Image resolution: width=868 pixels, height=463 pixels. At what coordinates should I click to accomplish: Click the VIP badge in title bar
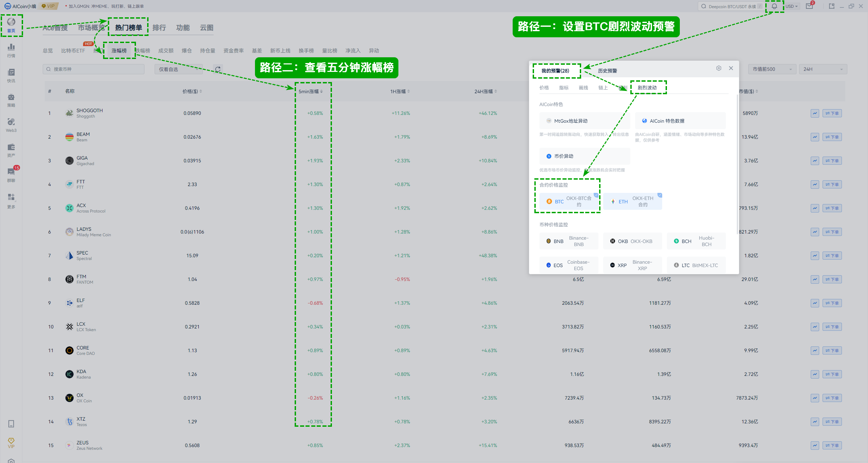pyautogui.click(x=50, y=6)
